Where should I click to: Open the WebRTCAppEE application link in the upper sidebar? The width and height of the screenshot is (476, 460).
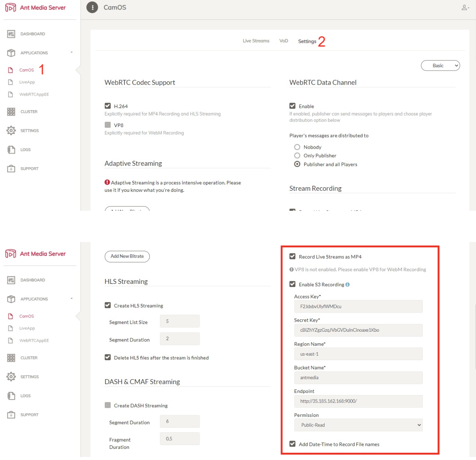(34, 94)
